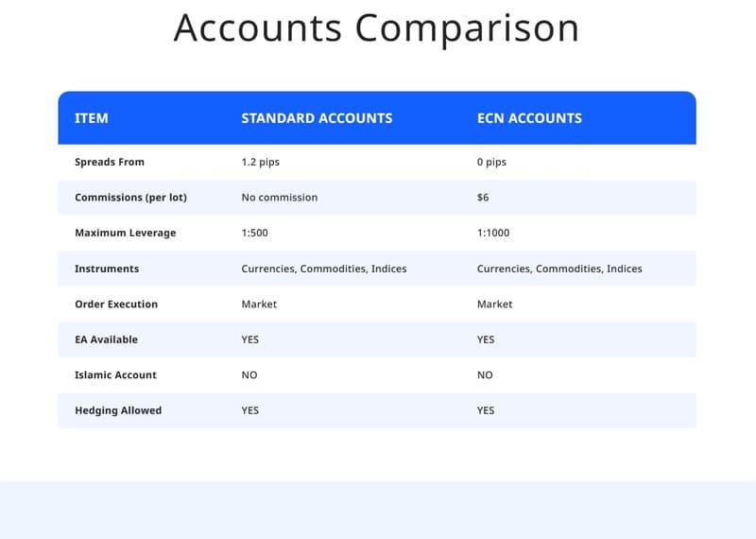Select the Order Execution row label

tap(116, 304)
